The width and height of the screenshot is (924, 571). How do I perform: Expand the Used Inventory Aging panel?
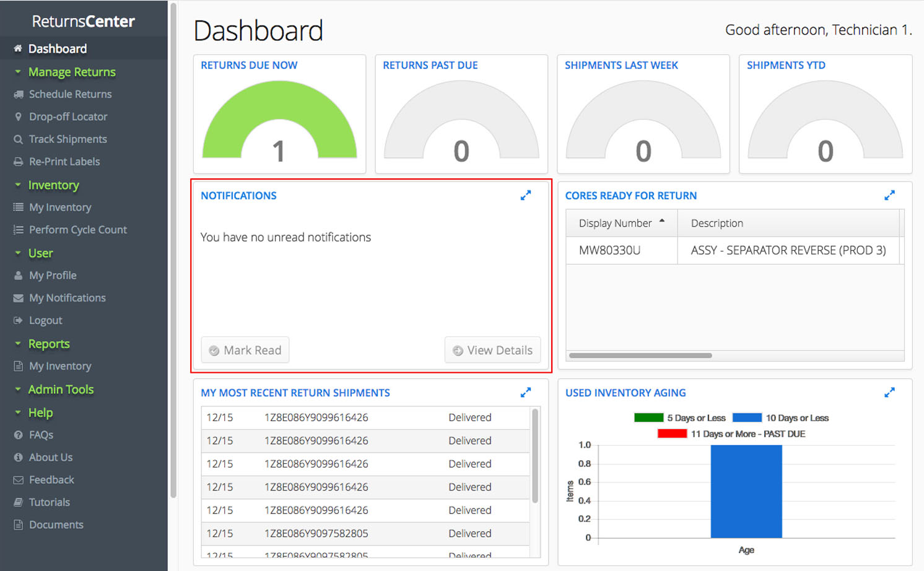tap(889, 392)
